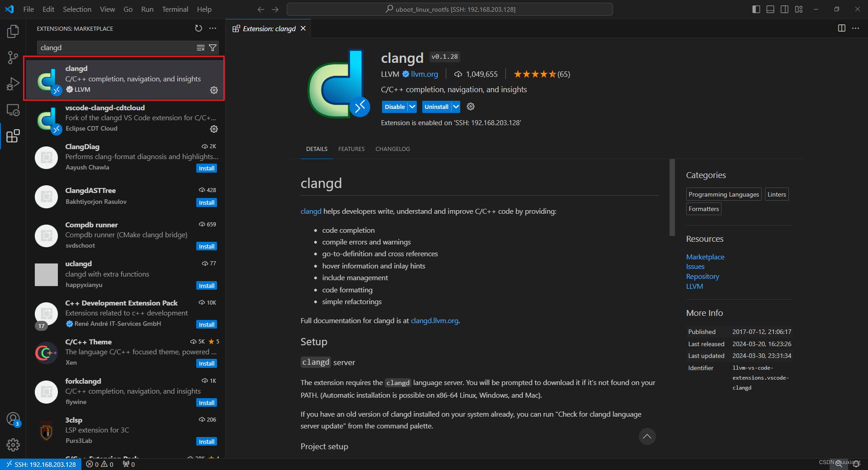Open editor more actions menu
The height and width of the screenshot is (470, 868).
pyautogui.click(x=855, y=28)
